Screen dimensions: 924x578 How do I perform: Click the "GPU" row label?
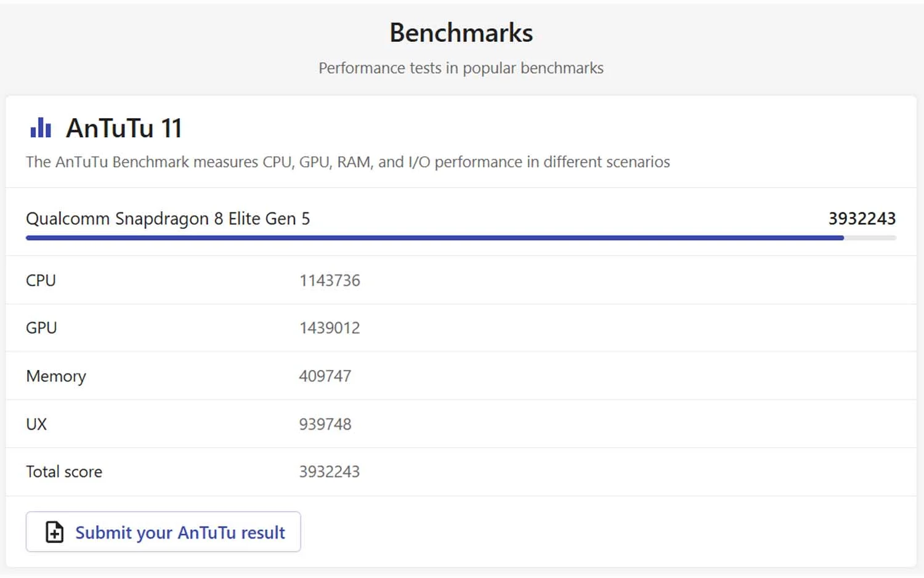tap(41, 327)
